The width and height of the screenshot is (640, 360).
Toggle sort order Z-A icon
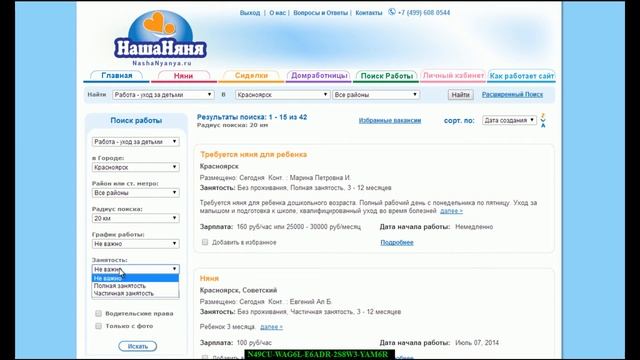coord(543,120)
